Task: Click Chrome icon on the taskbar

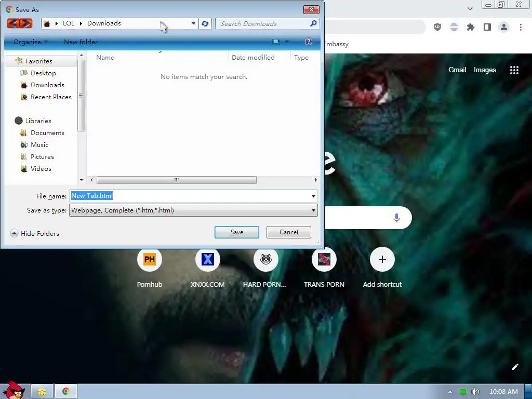Action: coord(66,392)
